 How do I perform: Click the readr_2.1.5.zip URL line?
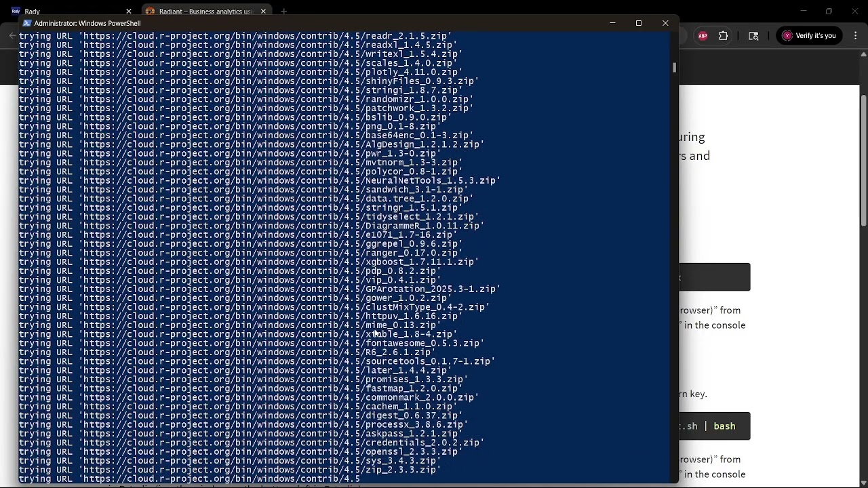click(x=235, y=36)
